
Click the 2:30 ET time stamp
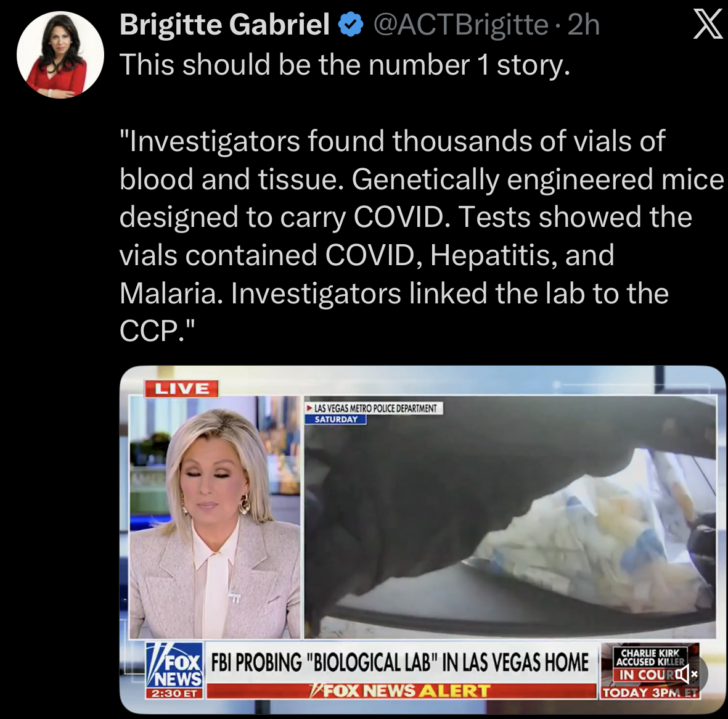tap(174, 694)
